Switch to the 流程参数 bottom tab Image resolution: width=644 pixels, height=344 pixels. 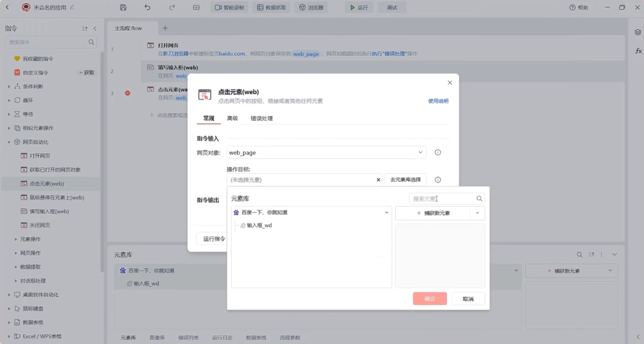290,338
